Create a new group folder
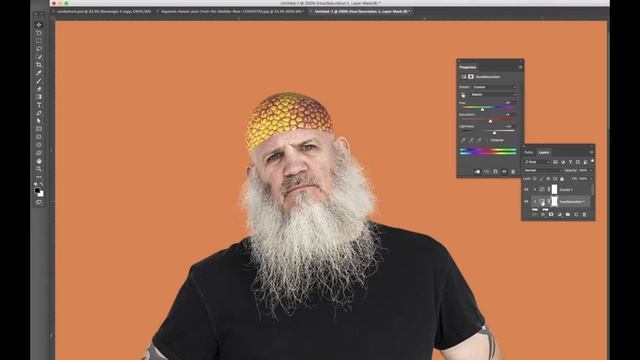This screenshot has width=640, height=360. [568, 214]
